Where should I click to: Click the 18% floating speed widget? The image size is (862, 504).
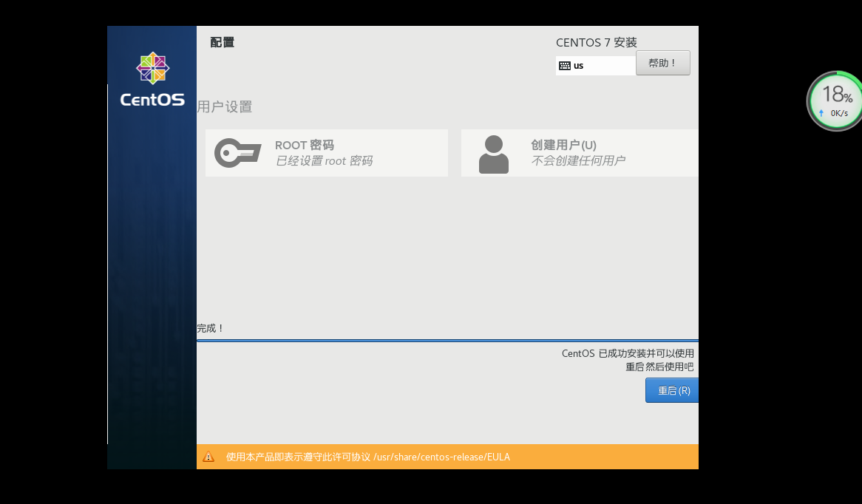(835, 101)
